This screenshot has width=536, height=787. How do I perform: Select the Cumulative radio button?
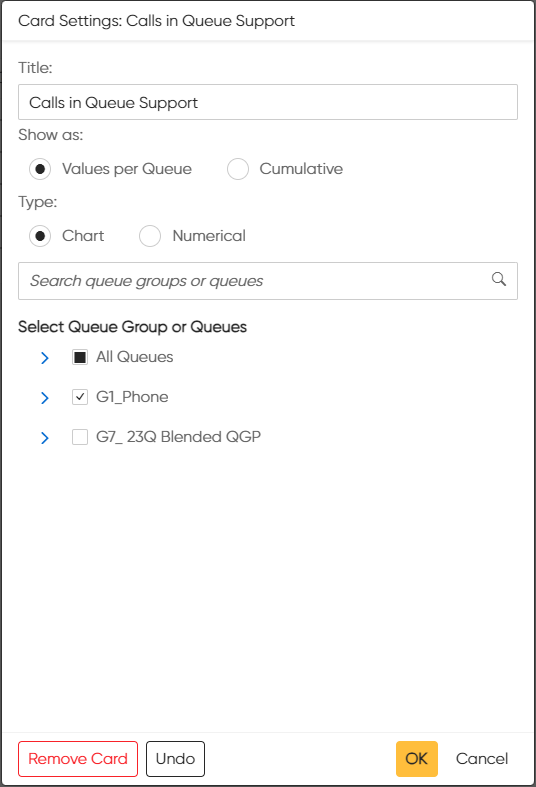tap(238, 169)
